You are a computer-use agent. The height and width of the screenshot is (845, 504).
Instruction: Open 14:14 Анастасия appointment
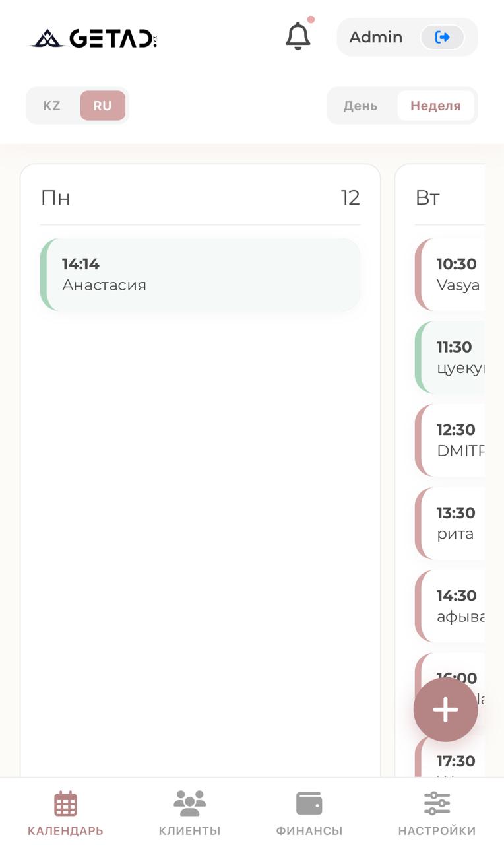pyautogui.click(x=201, y=275)
